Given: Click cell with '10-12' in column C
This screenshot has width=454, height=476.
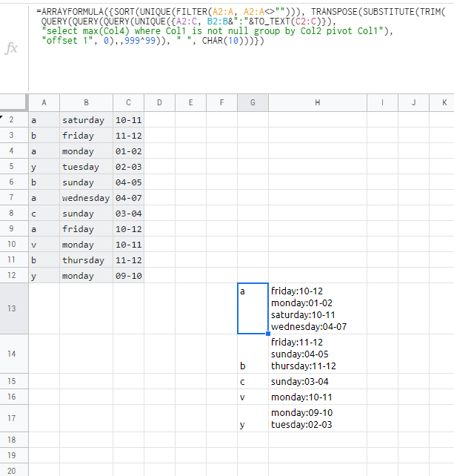Looking at the screenshot, I should [x=129, y=229].
